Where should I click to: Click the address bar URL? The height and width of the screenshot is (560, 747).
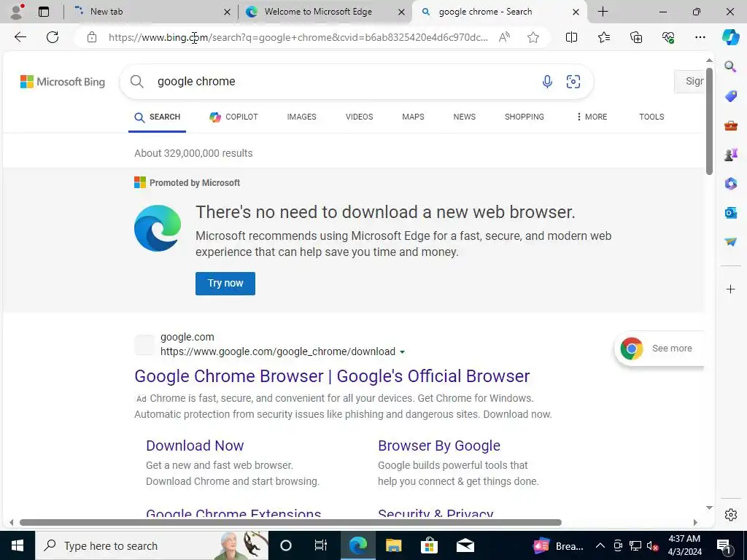point(298,37)
